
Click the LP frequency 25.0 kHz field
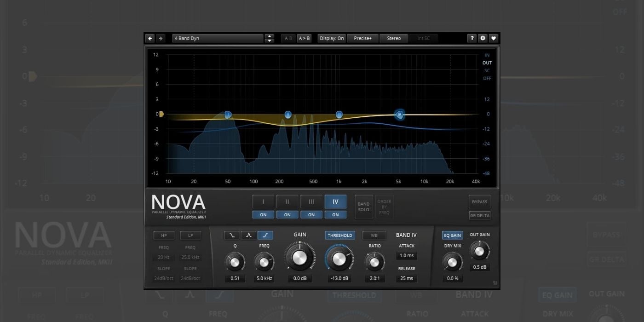tap(190, 257)
